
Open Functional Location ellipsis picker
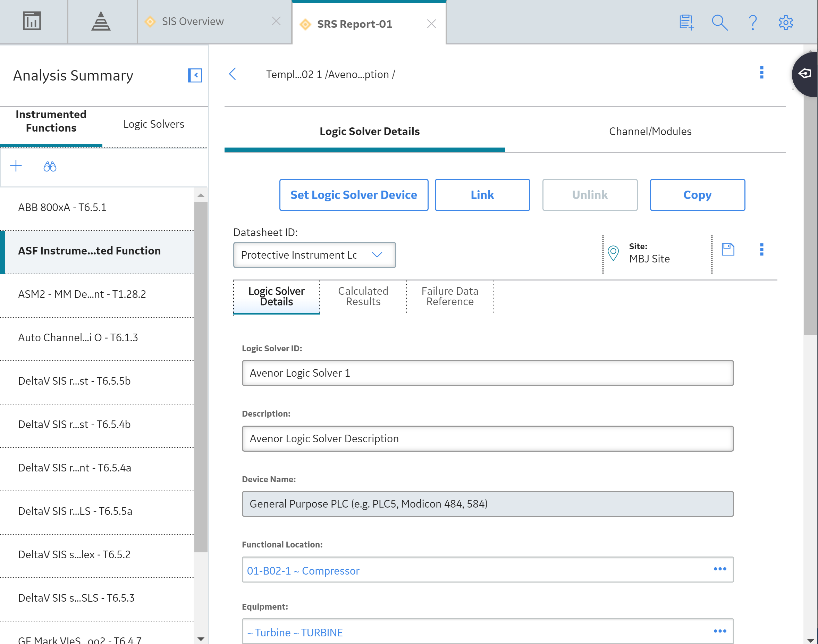[x=720, y=569]
